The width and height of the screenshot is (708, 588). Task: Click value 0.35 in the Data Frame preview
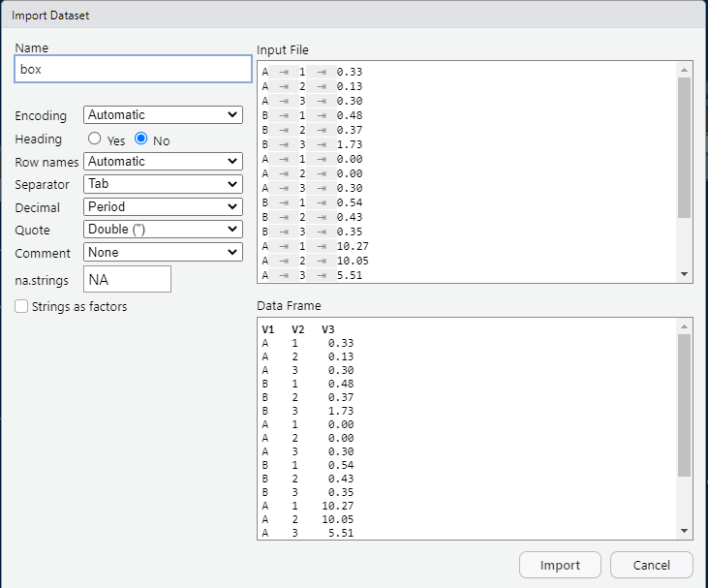tap(341, 492)
